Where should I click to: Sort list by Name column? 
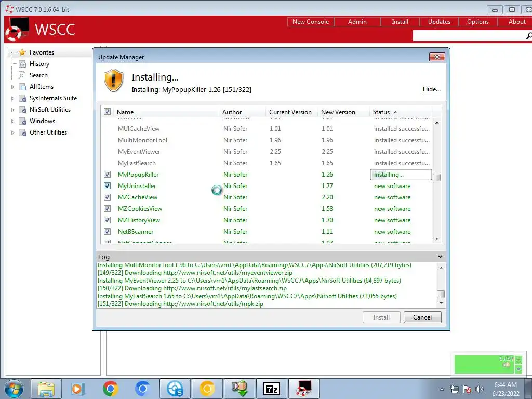pyautogui.click(x=166, y=112)
